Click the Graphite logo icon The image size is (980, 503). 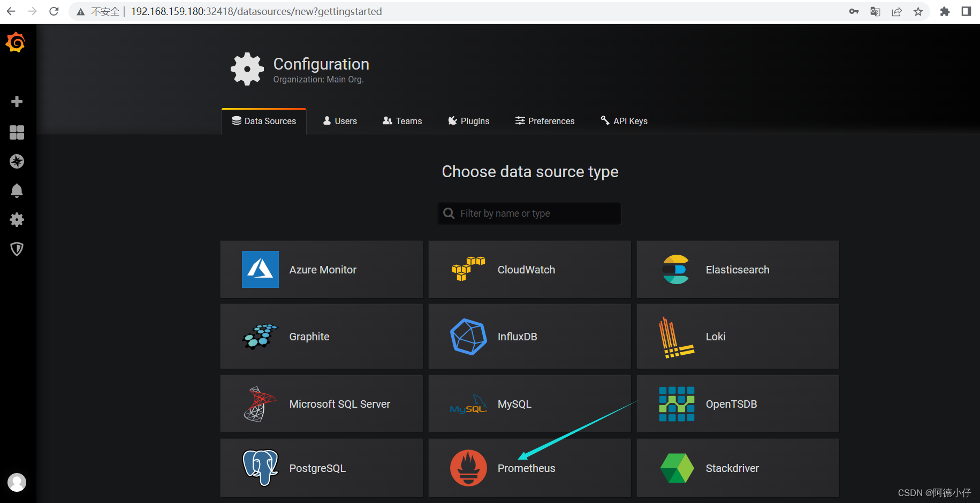pyautogui.click(x=260, y=337)
